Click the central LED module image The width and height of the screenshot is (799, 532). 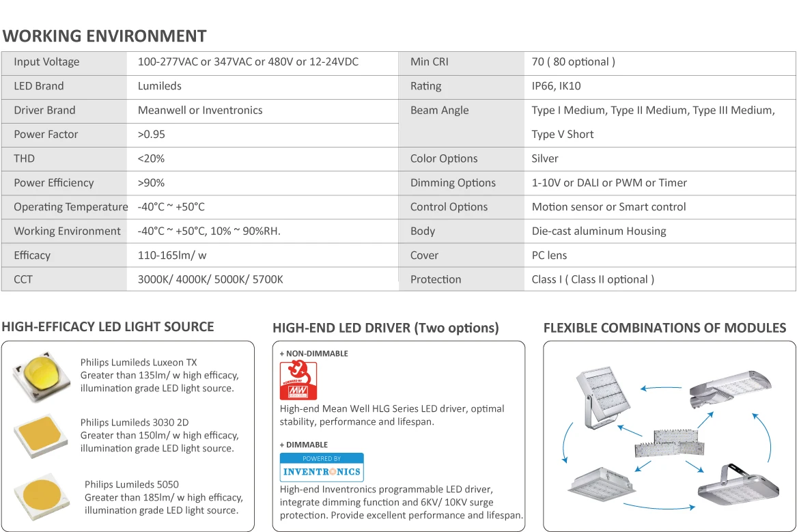669,443
